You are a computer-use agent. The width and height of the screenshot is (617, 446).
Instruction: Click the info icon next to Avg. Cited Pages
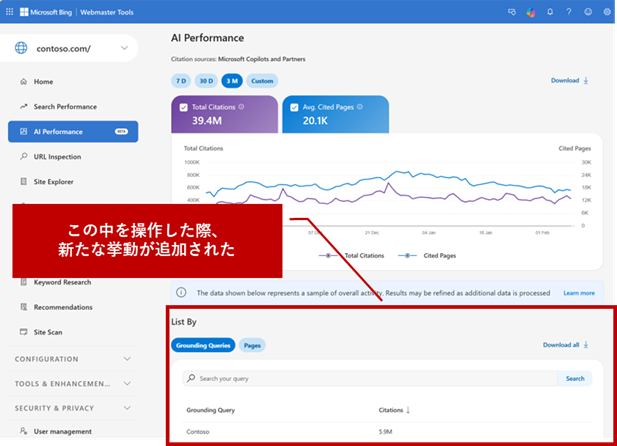pyautogui.click(x=360, y=107)
